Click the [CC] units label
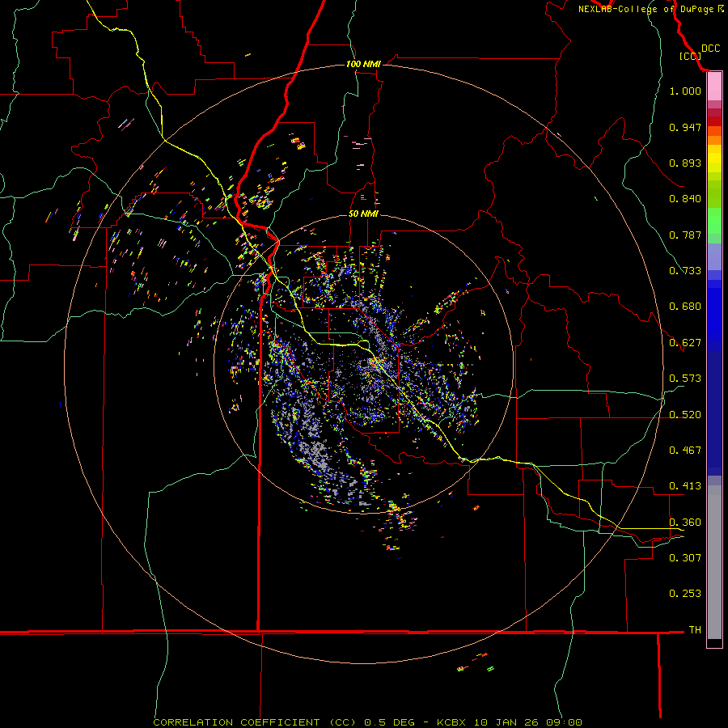Image resolution: width=728 pixels, height=728 pixels. [x=690, y=56]
